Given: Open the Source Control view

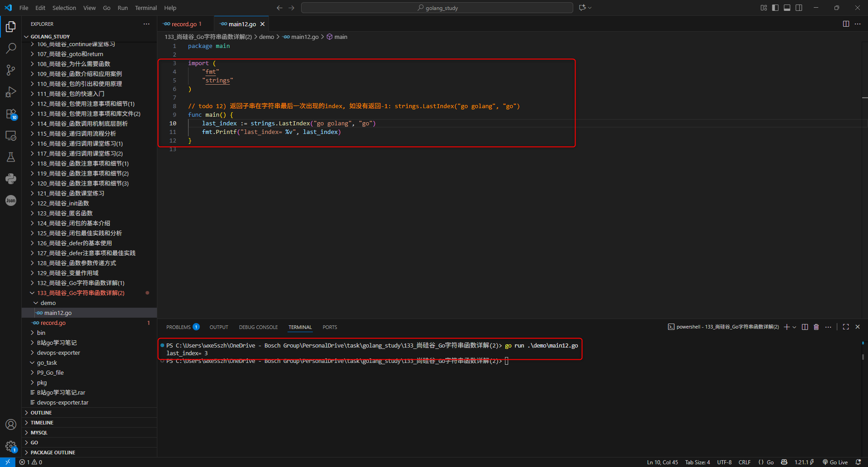Looking at the screenshot, I should click(x=11, y=70).
